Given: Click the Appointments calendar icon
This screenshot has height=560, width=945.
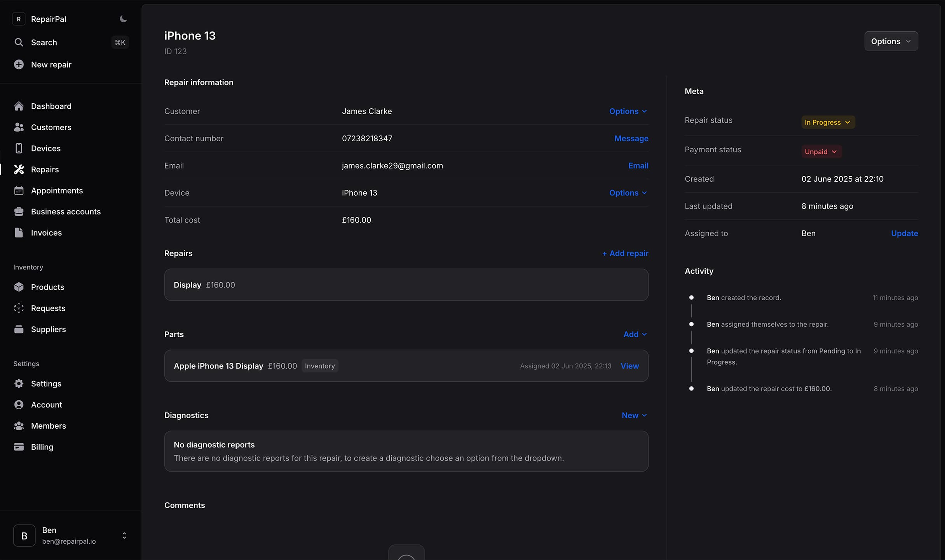Looking at the screenshot, I should (19, 191).
